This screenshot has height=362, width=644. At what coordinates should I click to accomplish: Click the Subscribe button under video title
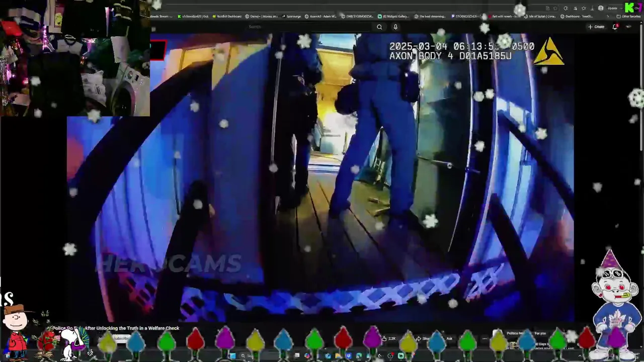tap(121, 338)
